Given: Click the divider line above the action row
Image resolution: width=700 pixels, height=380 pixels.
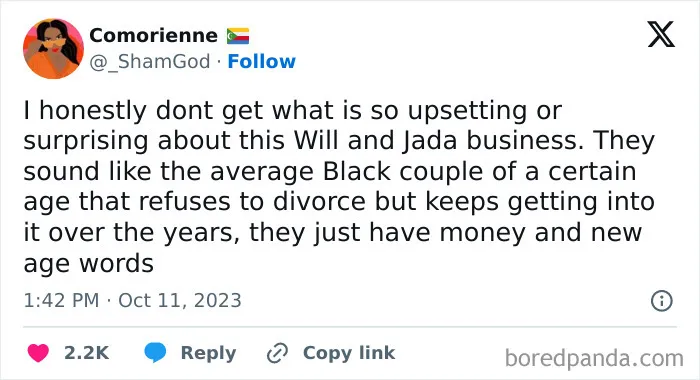Looking at the screenshot, I should (x=350, y=327).
